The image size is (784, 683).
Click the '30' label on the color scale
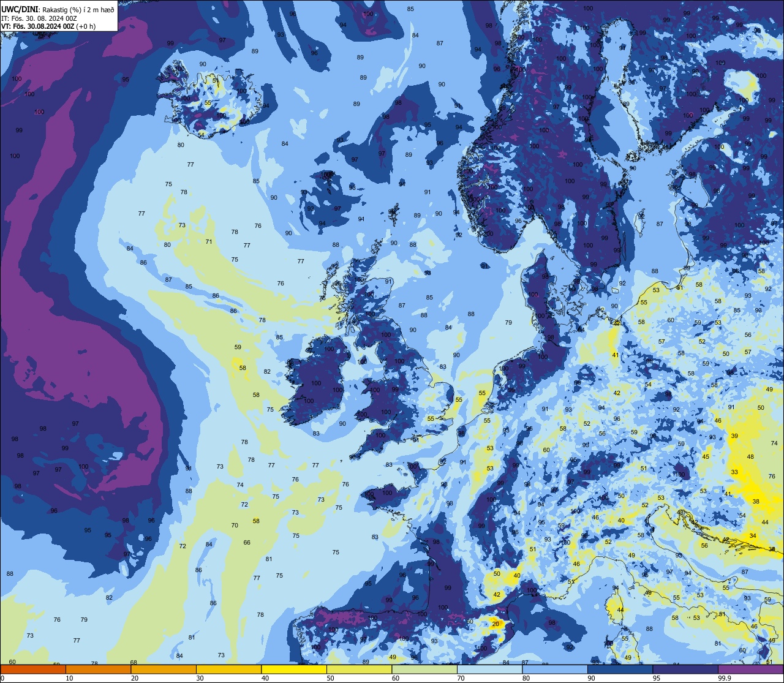click(x=200, y=678)
